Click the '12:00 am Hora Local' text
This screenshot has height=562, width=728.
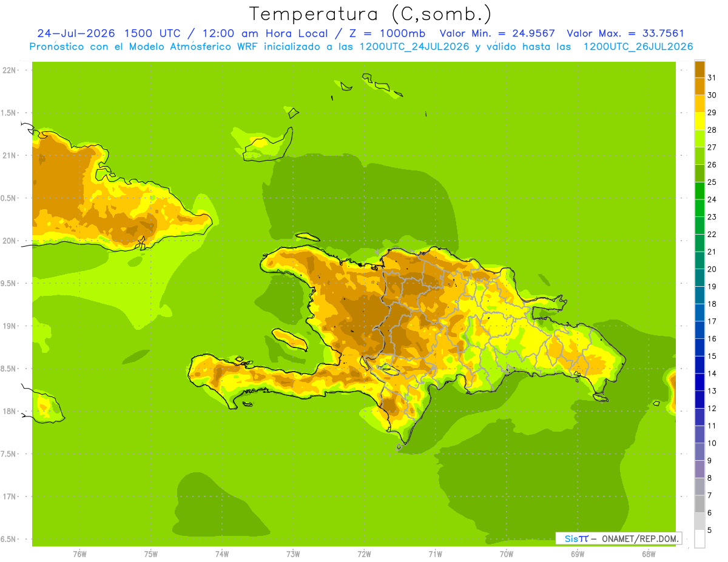(265, 33)
